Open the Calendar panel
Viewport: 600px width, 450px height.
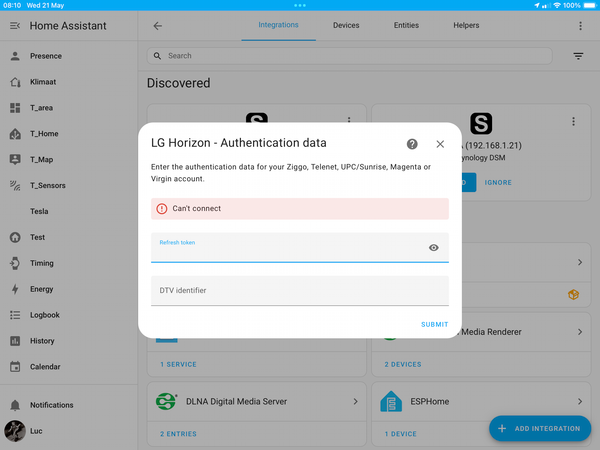68,367
